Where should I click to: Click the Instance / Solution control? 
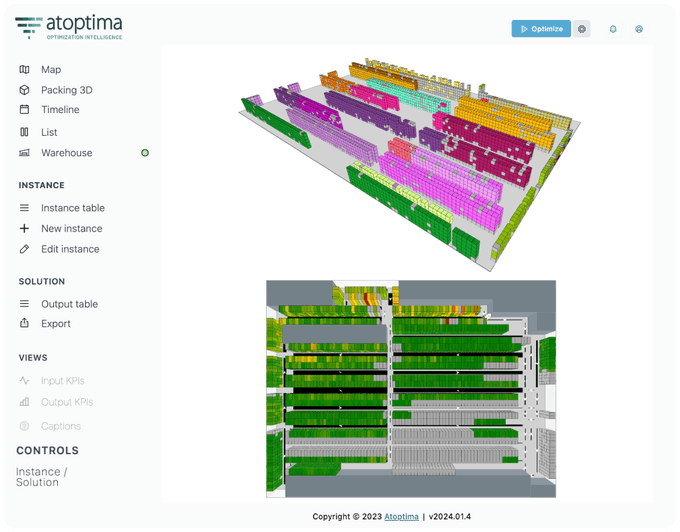41,477
